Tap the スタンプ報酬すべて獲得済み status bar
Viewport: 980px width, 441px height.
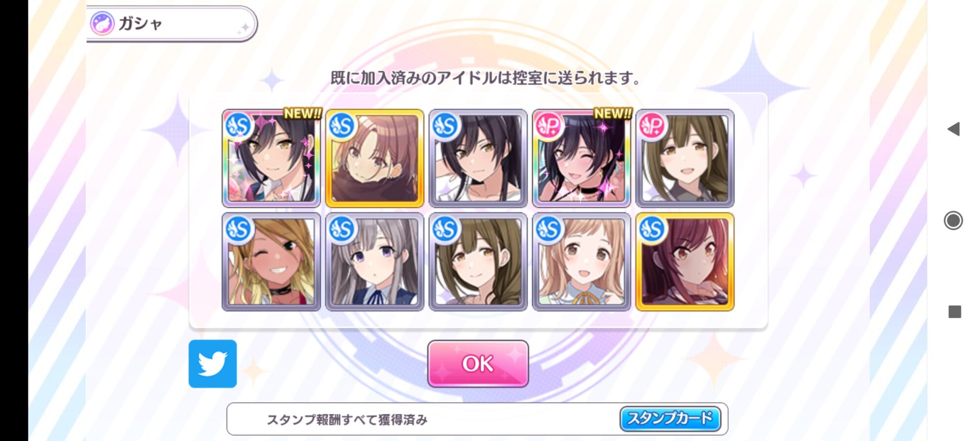tap(477, 419)
